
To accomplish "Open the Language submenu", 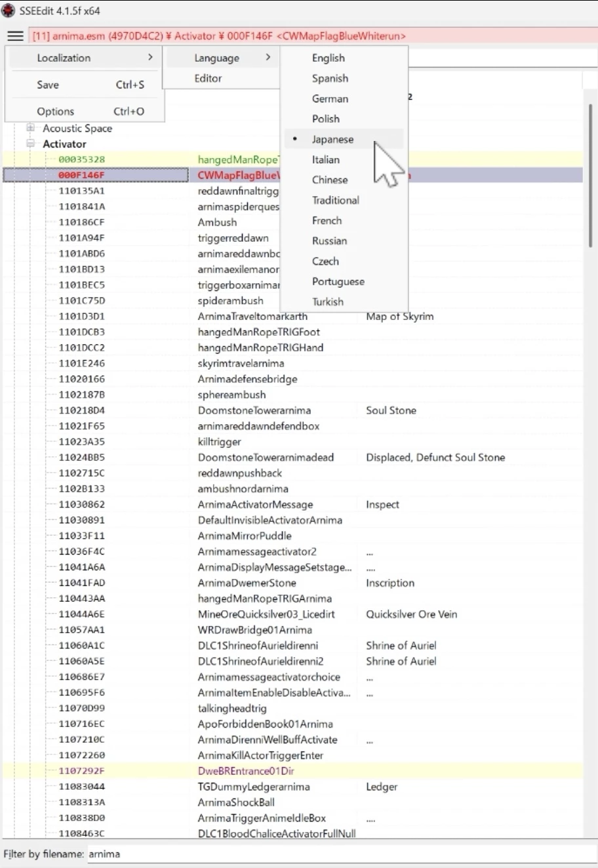I will click(222, 58).
